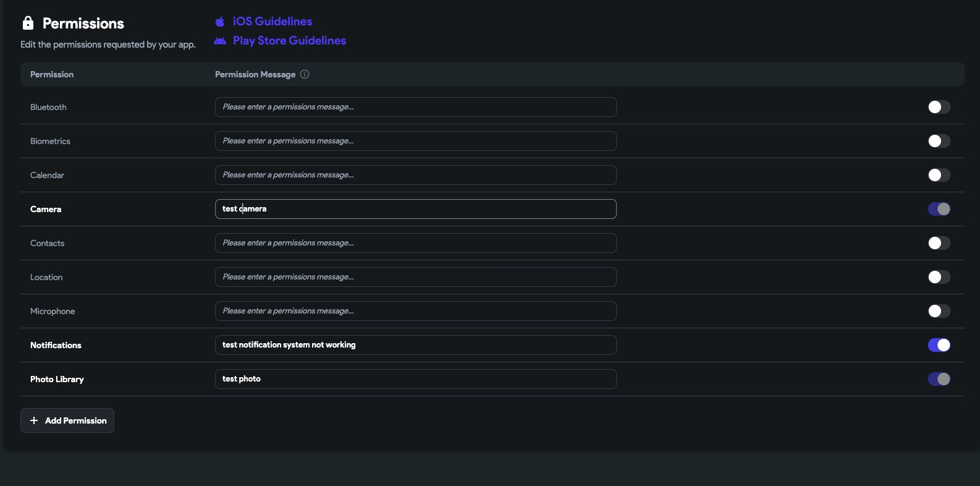This screenshot has height=486, width=980.
Task: Open the iOS Guidelines link
Action: 272,22
